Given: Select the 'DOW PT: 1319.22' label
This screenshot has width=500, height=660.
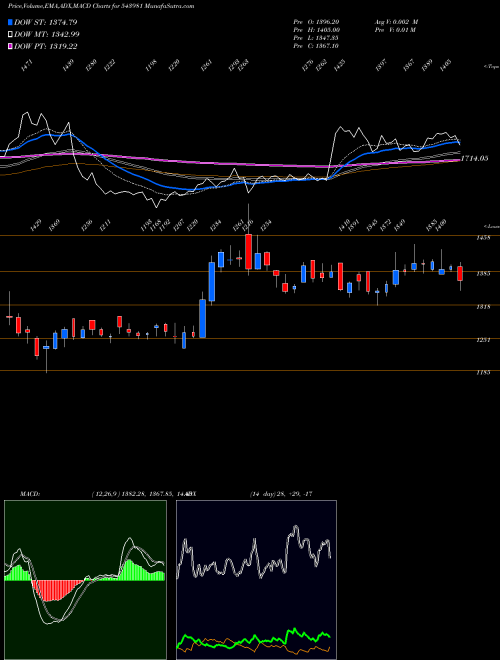Looking at the screenshot, I should [x=45, y=46].
